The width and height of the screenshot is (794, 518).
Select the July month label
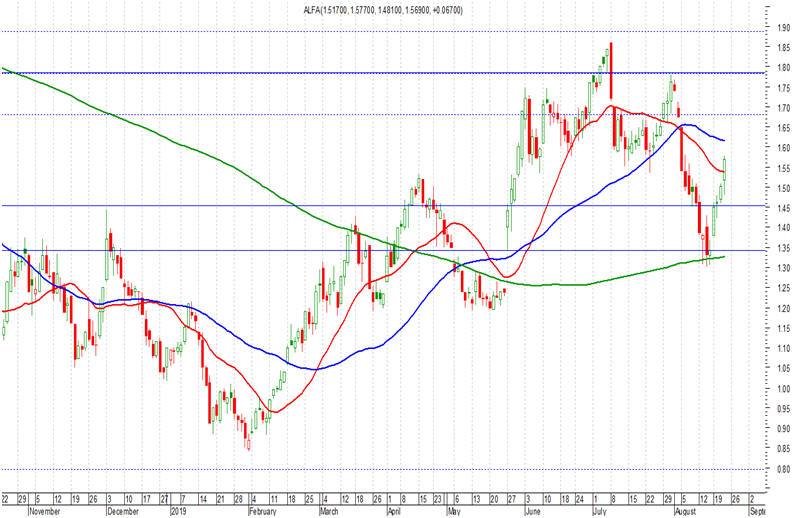coord(599,511)
